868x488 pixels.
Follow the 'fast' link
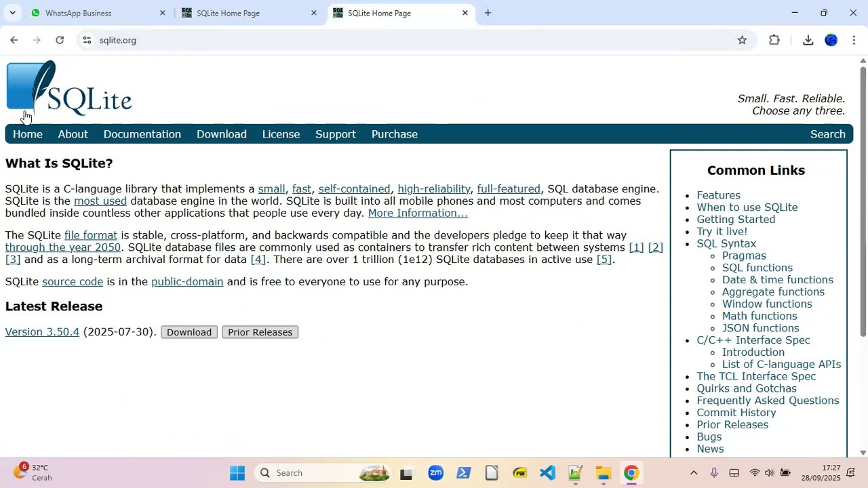pyautogui.click(x=302, y=189)
